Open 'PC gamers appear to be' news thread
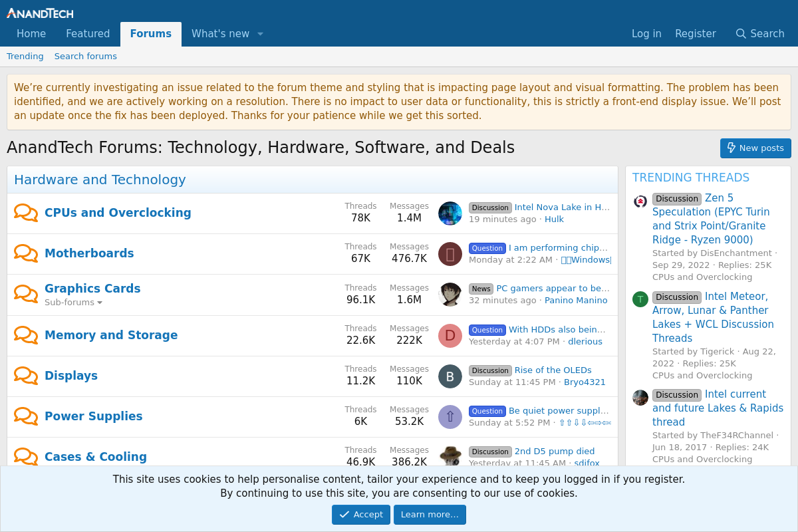 click(553, 289)
